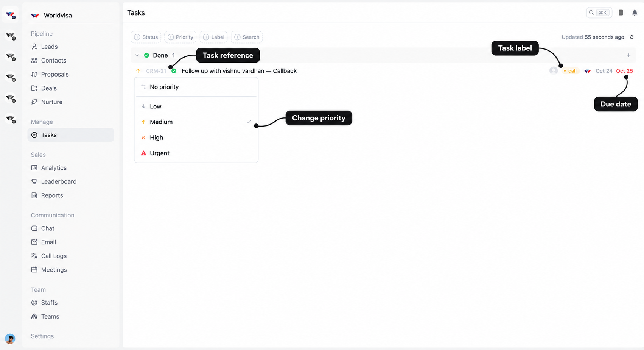Open the Chat communication page
The image size is (644, 350).
click(71, 228)
